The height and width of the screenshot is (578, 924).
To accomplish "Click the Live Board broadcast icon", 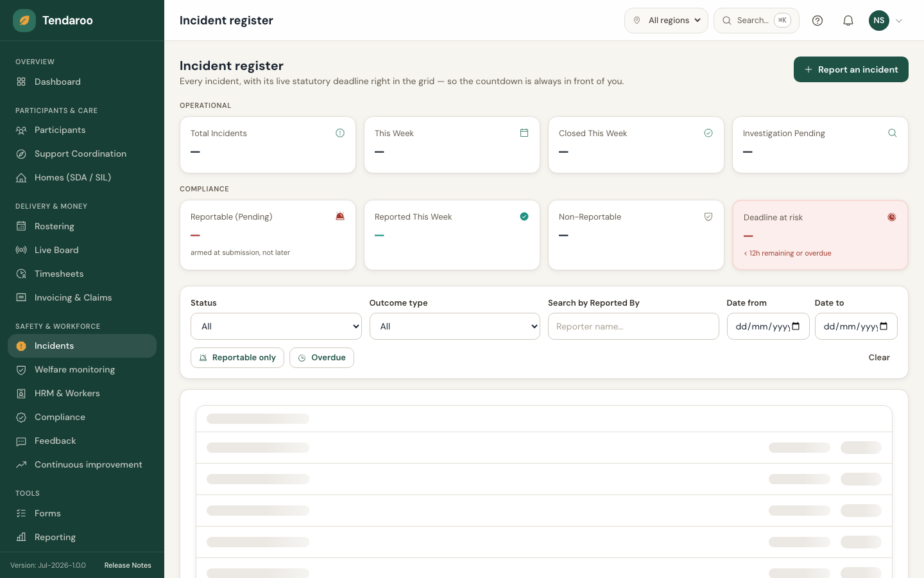I will [x=21, y=250].
